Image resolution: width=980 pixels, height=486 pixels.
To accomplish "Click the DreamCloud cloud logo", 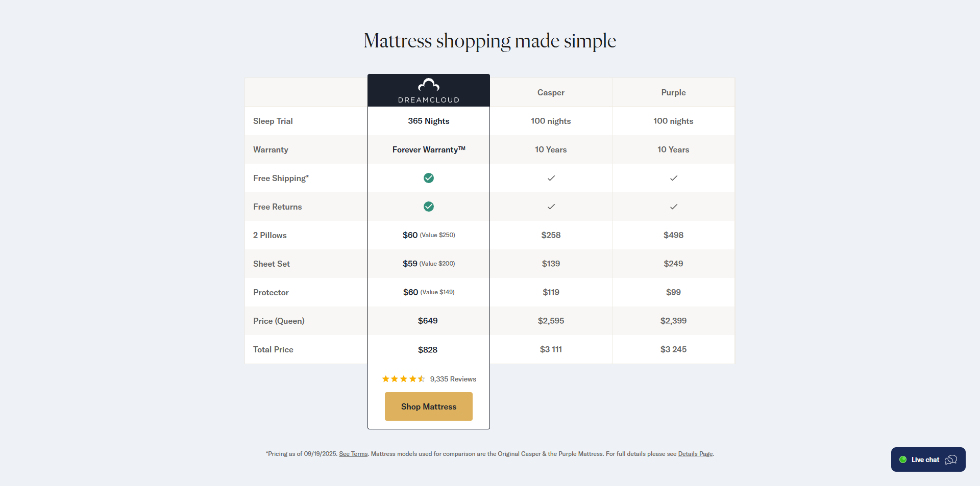I will (x=428, y=86).
